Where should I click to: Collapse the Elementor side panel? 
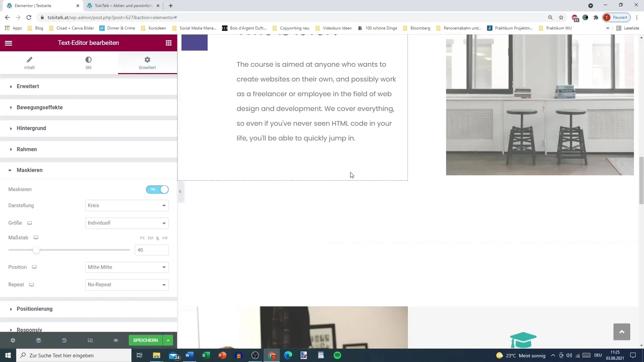pyautogui.click(x=180, y=191)
